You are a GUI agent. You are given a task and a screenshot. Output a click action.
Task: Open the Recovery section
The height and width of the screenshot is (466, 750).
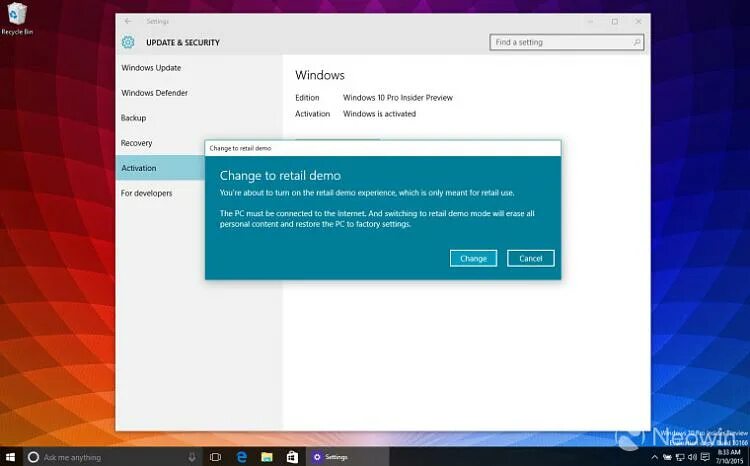[136, 143]
